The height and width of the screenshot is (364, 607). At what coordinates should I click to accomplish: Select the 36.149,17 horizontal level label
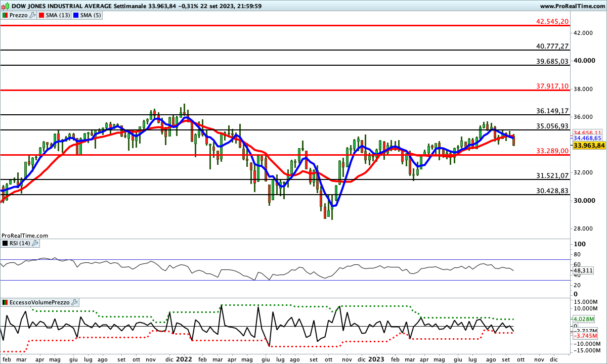[x=552, y=111]
